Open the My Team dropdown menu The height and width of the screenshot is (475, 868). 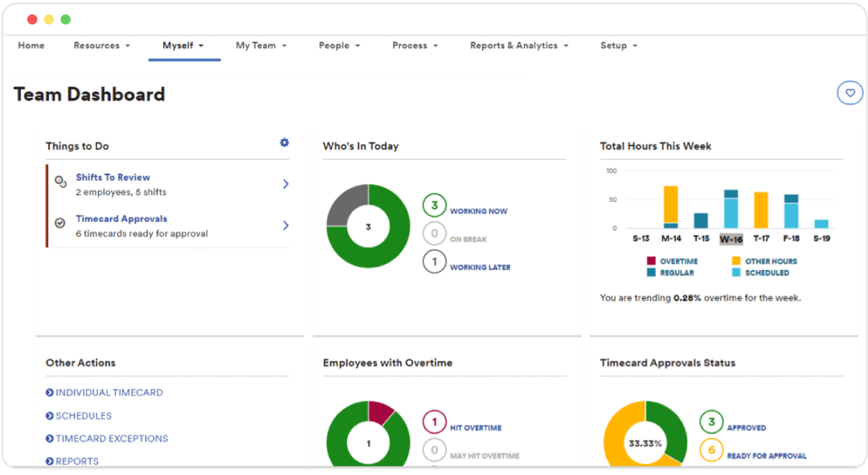(260, 46)
